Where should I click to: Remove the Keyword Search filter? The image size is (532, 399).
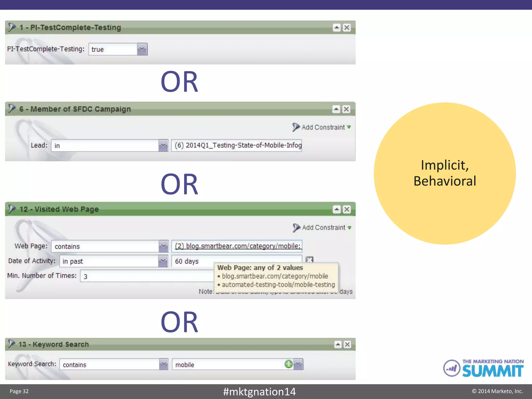click(347, 344)
